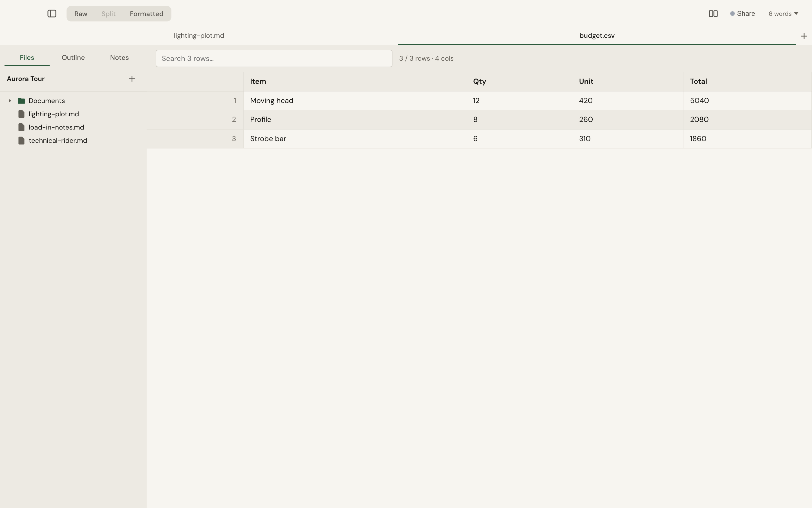Screen dimensions: 812x508
Task: Focus the Search 3 rows input field
Action: click(x=274, y=58)
